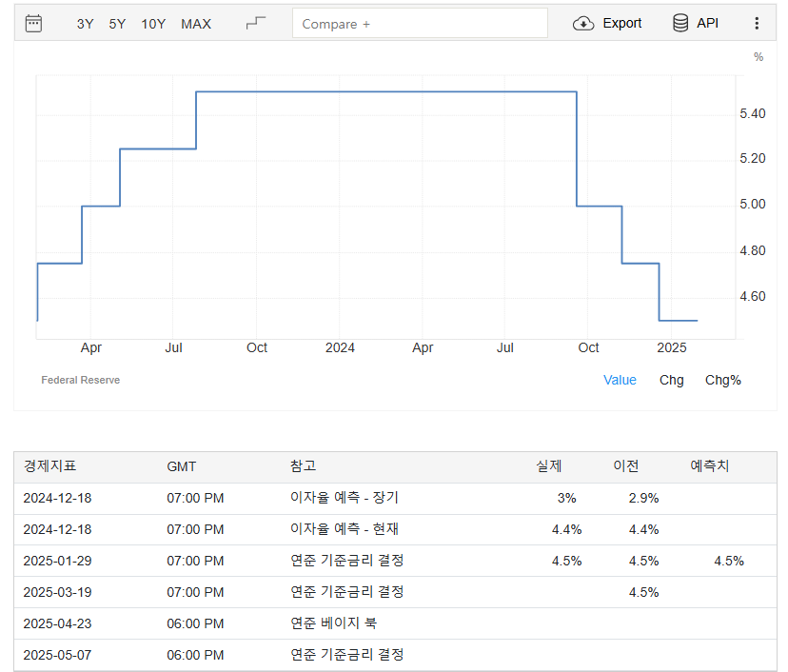
Task: Open the calendar date range picker
Action: point(33,22)
